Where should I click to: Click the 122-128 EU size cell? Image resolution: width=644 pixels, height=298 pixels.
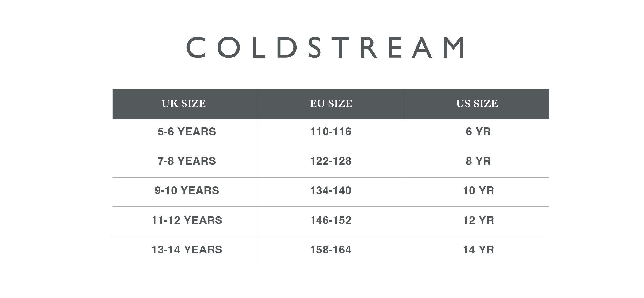pos(331,161)
